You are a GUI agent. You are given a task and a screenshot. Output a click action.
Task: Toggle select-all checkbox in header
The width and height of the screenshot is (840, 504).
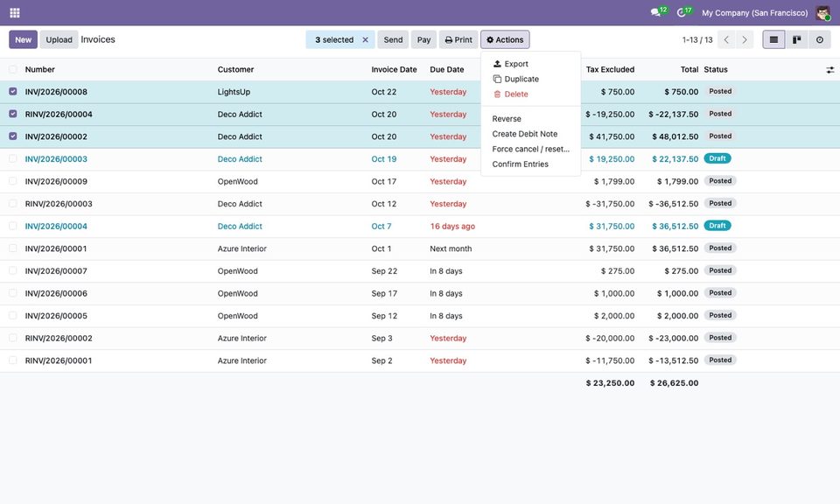tap(13, 69)
